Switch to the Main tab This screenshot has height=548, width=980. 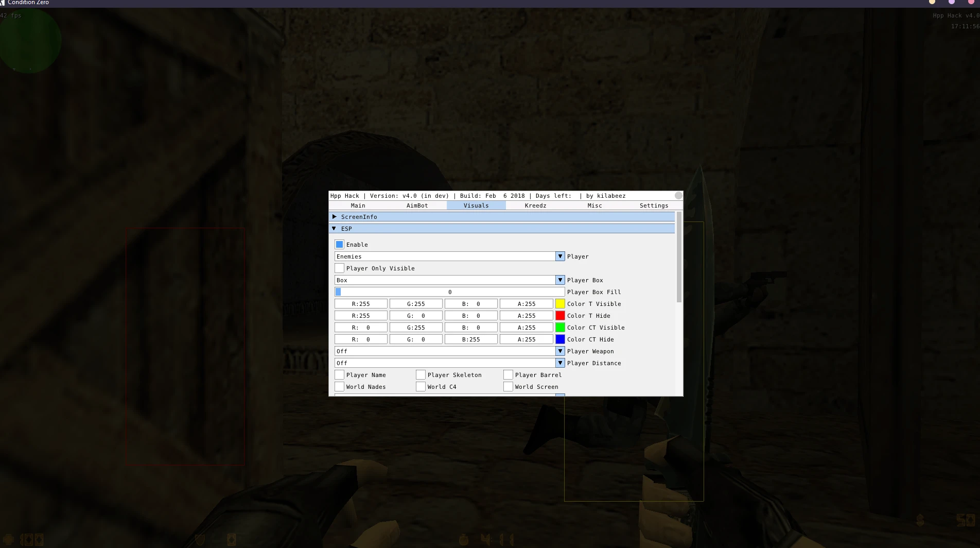pos(358,205)
